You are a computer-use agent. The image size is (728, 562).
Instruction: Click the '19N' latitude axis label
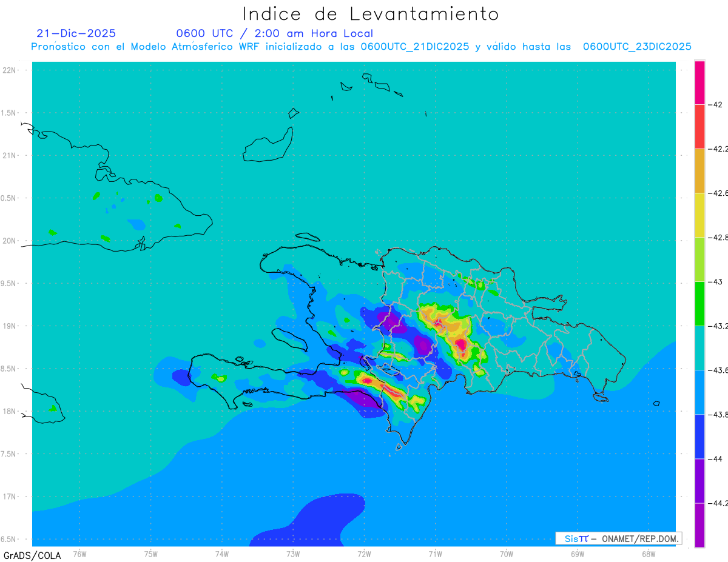(10, 326)
